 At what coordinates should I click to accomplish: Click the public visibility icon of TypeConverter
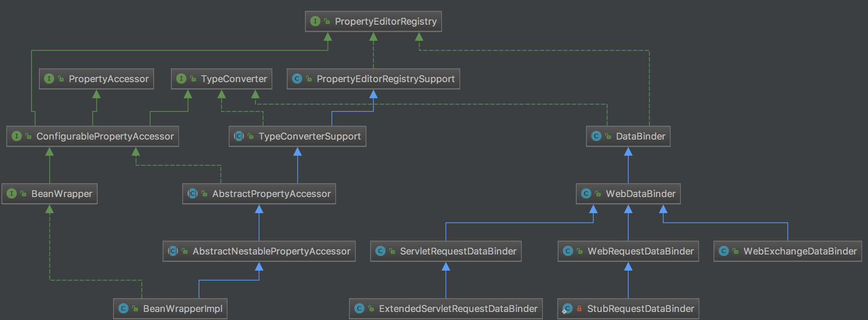193,79
